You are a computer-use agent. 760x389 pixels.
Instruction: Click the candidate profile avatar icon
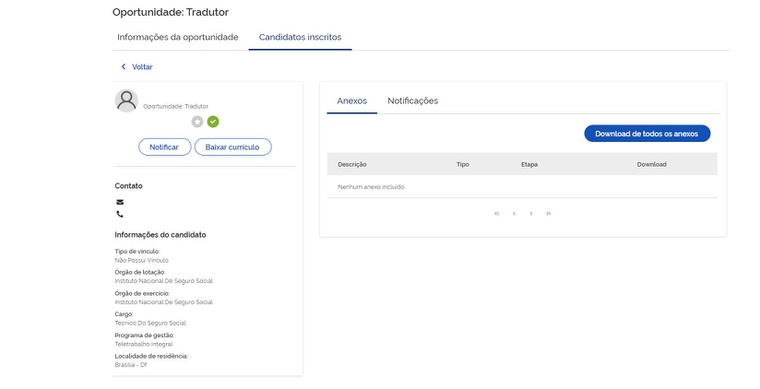click(x=127, y=101)
